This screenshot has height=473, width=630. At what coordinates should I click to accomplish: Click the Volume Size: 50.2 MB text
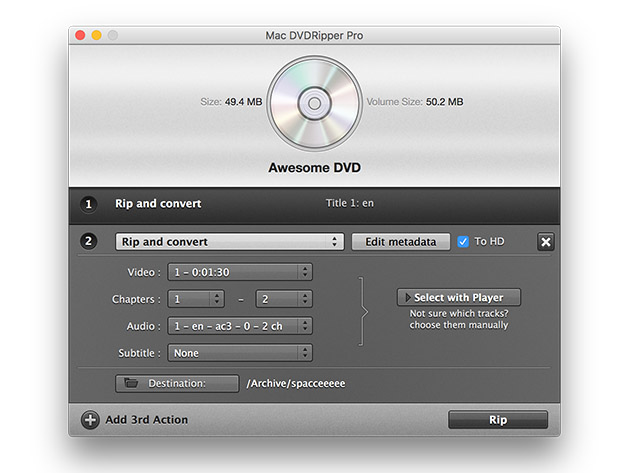click(415, 102)
